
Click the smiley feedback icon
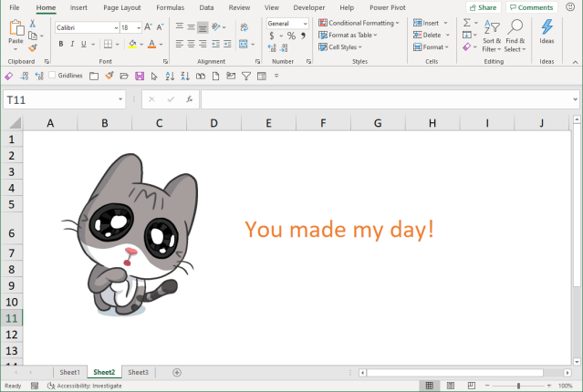click(570, 7)
